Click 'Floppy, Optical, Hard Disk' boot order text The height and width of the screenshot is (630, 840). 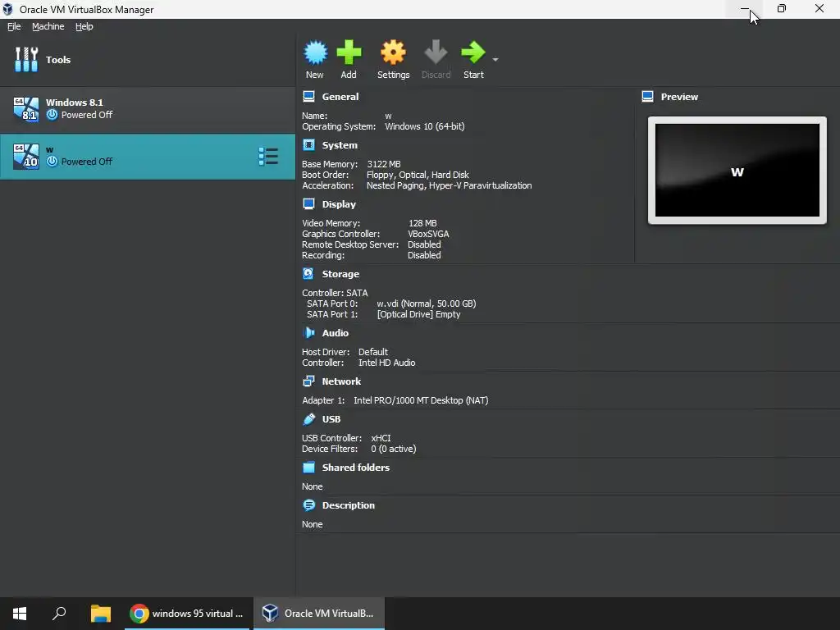pos(418,175)
